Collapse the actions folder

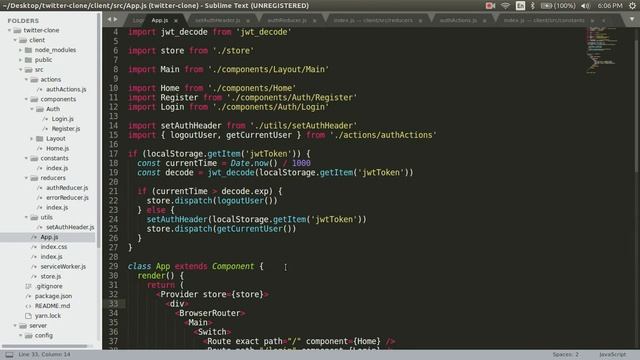tap(27, 79)
